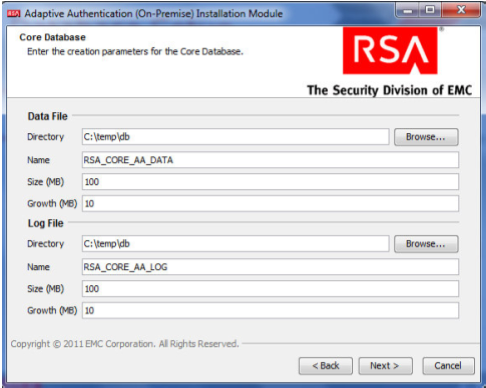Click the Log File Directory input field
486x388 pixels.
point(235,244)
